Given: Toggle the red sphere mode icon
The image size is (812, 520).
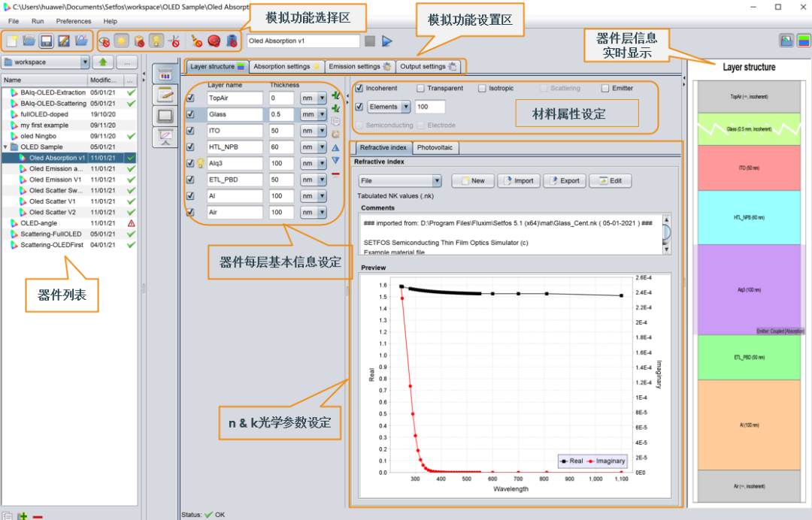Looking at the screenshot, I should pyautogui.click(x=214, y=41).
